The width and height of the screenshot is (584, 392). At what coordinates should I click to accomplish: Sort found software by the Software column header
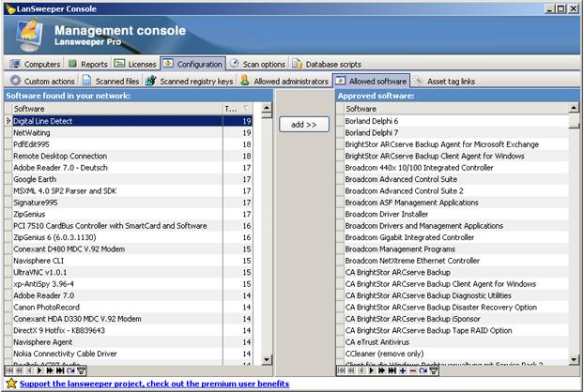pos(117,109)
